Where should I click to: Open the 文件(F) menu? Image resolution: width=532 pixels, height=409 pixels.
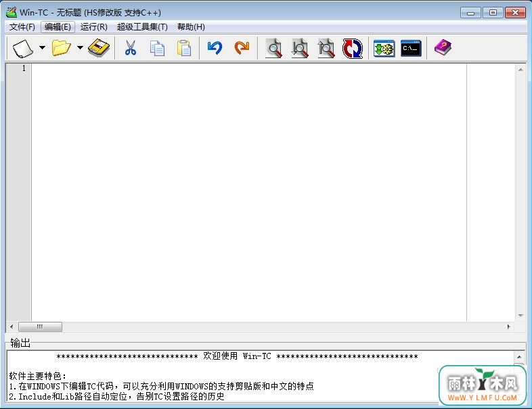click(22, 27)
